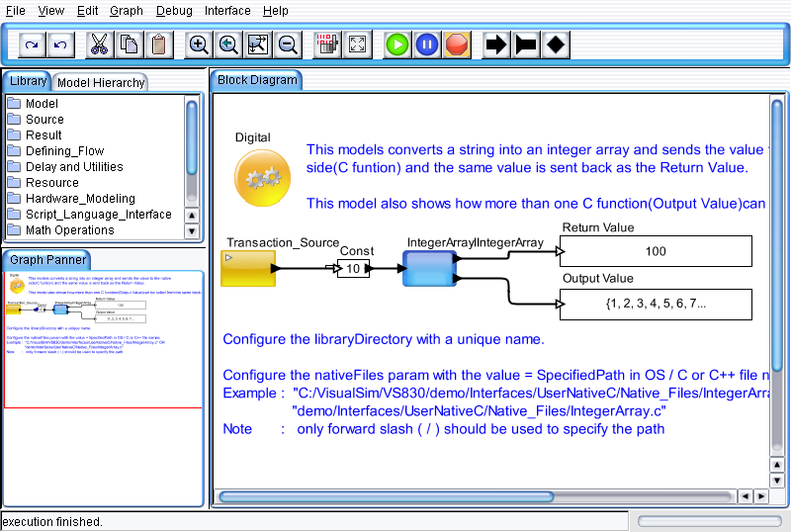Click the 'only forward slash' note text
The width and height of the screenshot is (791, 532).
tap(481, 429)
